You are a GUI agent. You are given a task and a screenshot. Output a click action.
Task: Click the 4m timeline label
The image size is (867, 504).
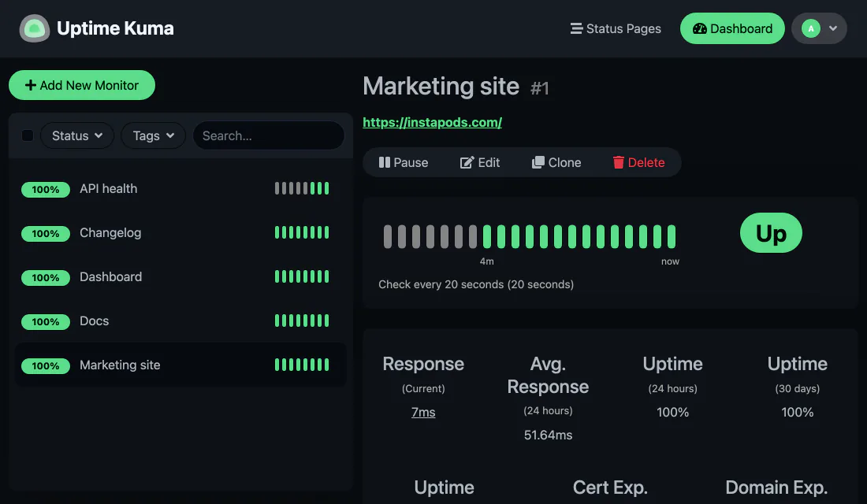pos(486,261)
